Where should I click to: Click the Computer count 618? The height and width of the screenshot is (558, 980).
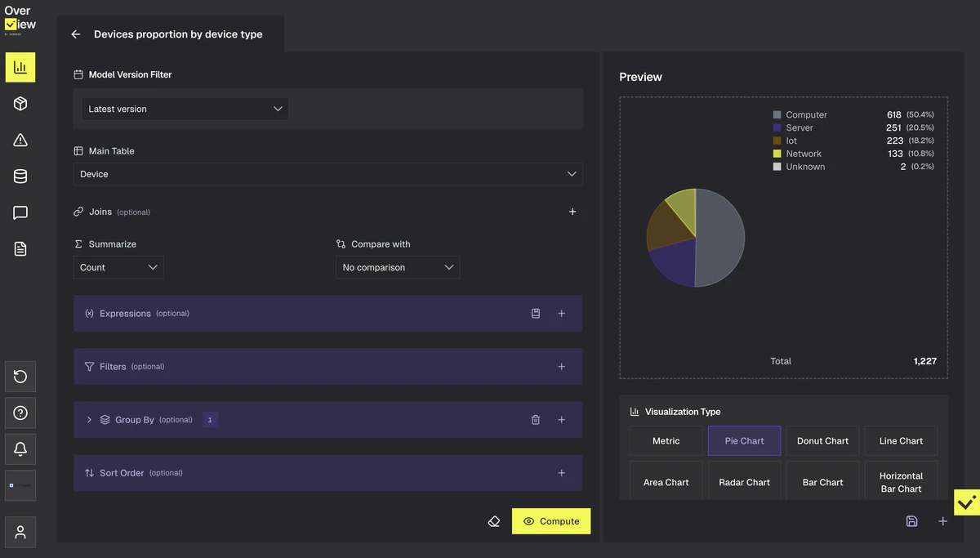click(x=894, y=115)
